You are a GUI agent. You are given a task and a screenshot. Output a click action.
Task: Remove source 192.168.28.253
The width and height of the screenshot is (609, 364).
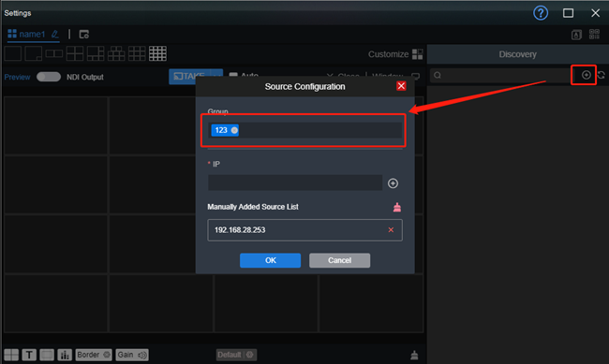point(391,230)
